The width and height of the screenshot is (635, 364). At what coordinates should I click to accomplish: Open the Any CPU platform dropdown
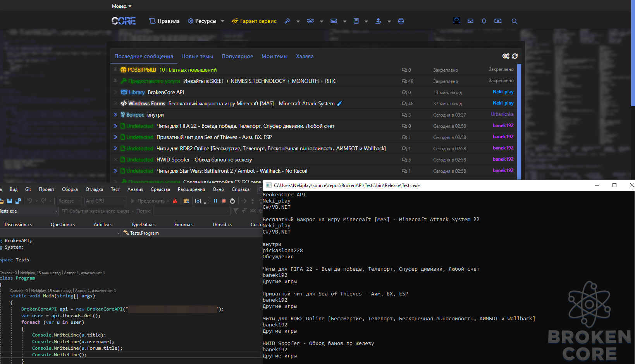click(x=106, y=201)
